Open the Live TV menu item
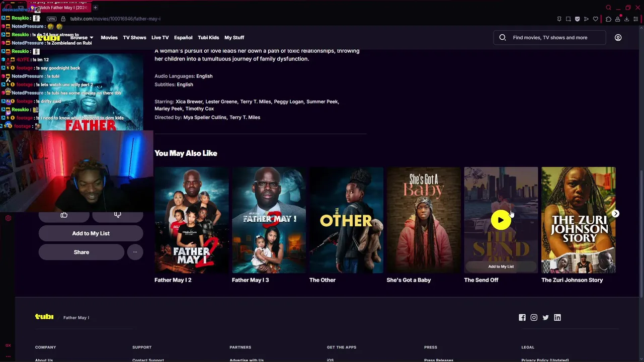Screen dimensions: 644x362 click(160, 38)
